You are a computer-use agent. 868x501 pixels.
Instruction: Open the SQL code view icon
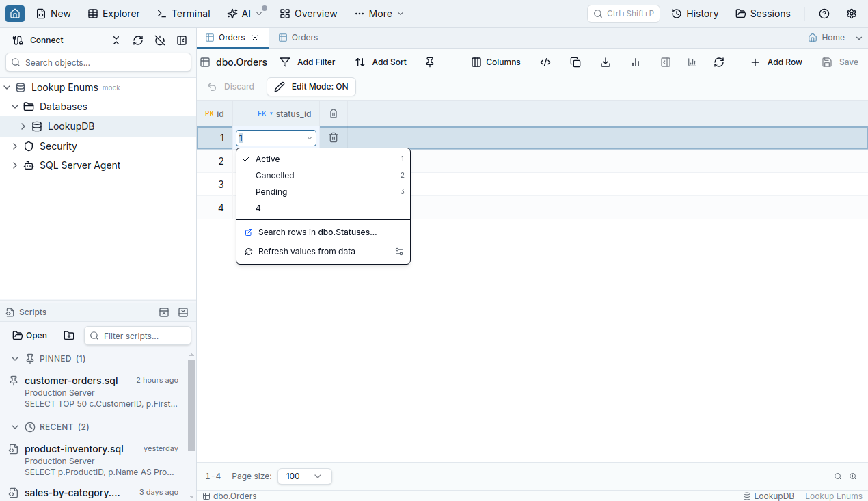point(545,62)
